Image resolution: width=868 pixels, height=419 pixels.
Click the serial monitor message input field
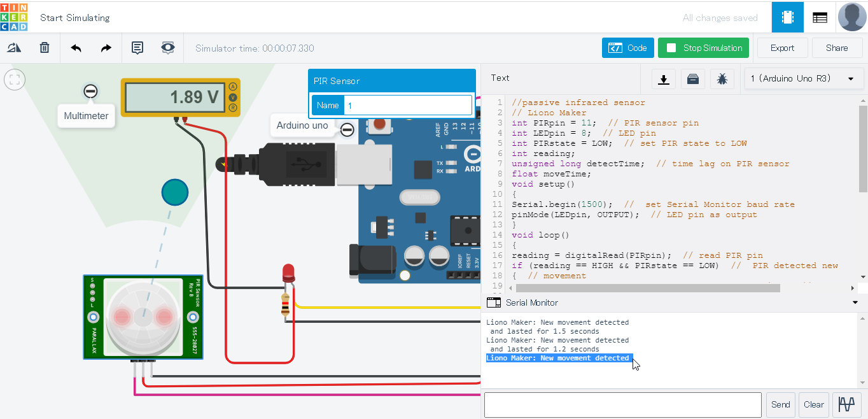tap(622, 404)
